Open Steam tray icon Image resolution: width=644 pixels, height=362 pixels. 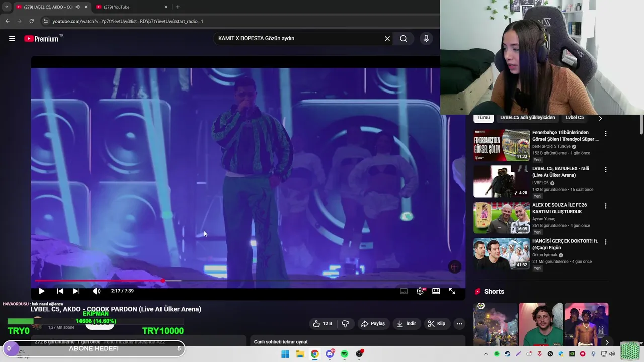(x=507, y=354)
